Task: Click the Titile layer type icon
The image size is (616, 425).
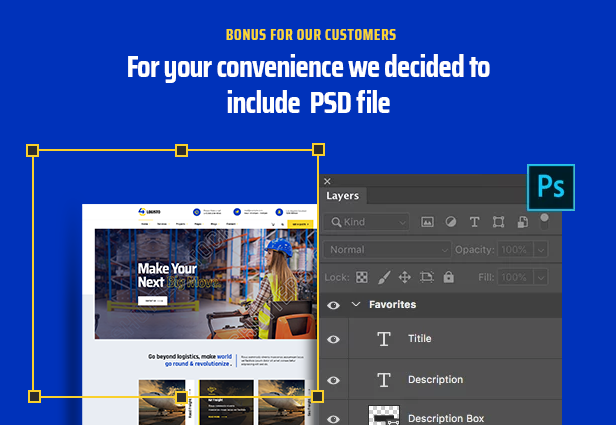Action: (384, 339)
